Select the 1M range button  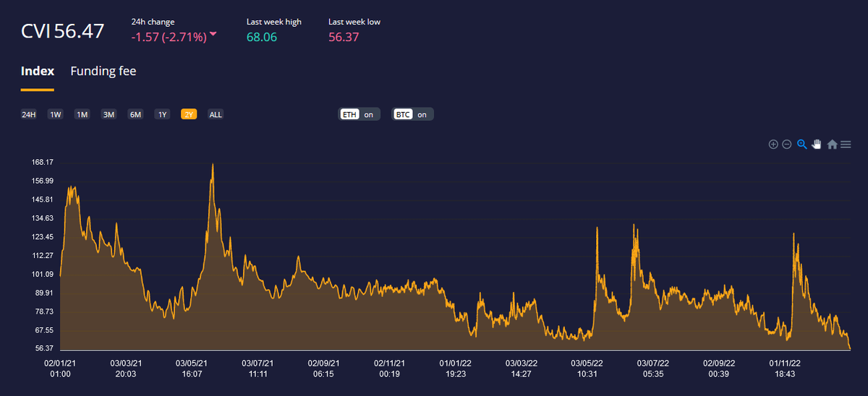click(x=82, y=114)
